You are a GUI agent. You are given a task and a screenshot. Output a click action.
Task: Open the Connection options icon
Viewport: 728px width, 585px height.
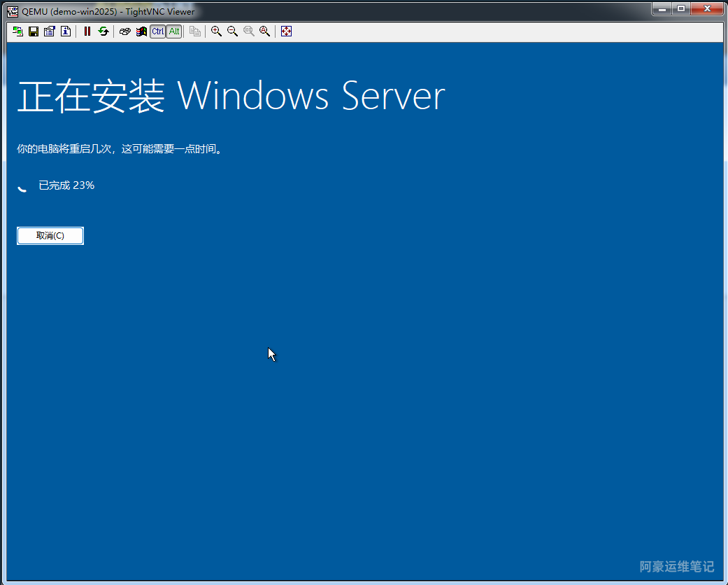[x=49, y=31]
